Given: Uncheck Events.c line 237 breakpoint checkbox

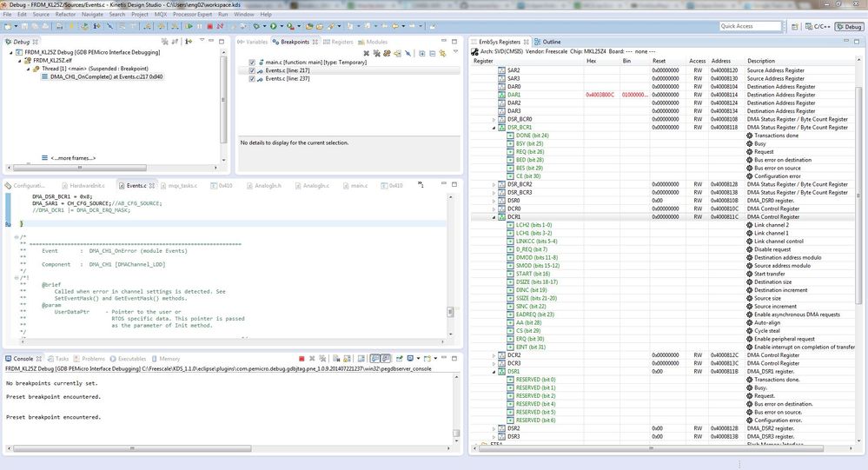Looking at the screenshot, I should [x=252, y=78].
